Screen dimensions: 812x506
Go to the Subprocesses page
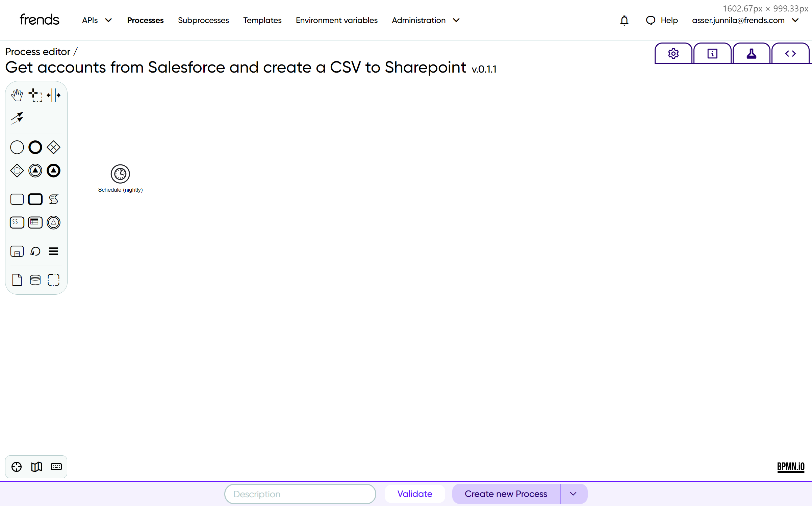(203, 20)
